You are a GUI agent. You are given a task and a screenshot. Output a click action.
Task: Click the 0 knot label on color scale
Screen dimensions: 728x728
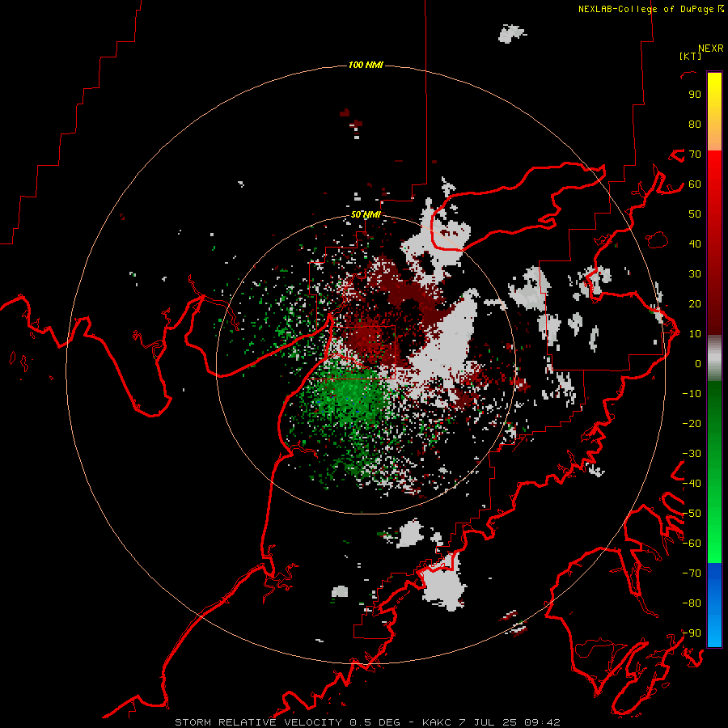tap(698, 363)
